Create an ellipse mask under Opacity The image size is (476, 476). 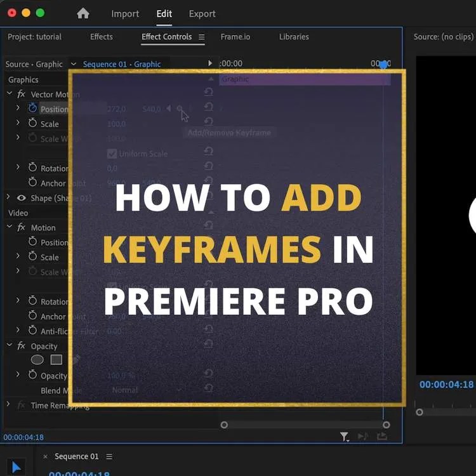click(37, 360)
